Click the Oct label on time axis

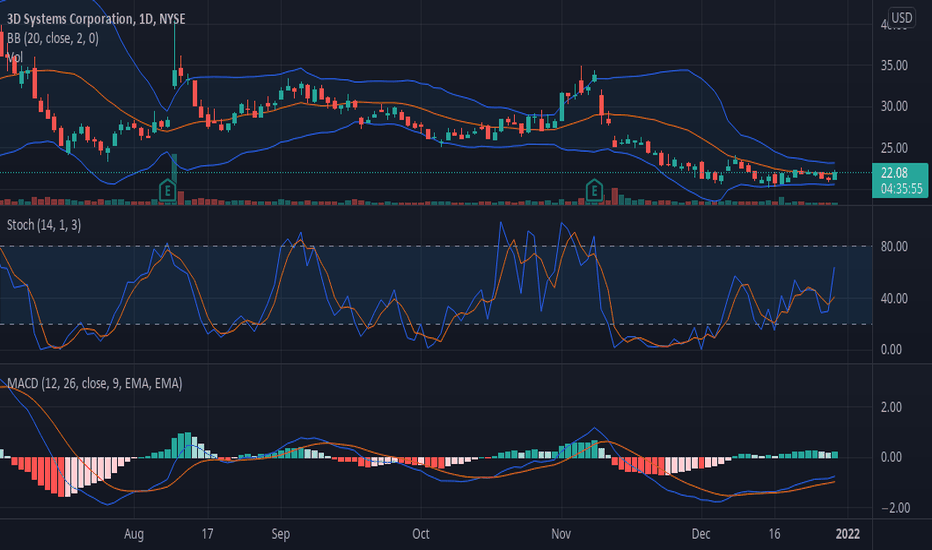pyautogui.click(x=420, y=533)
